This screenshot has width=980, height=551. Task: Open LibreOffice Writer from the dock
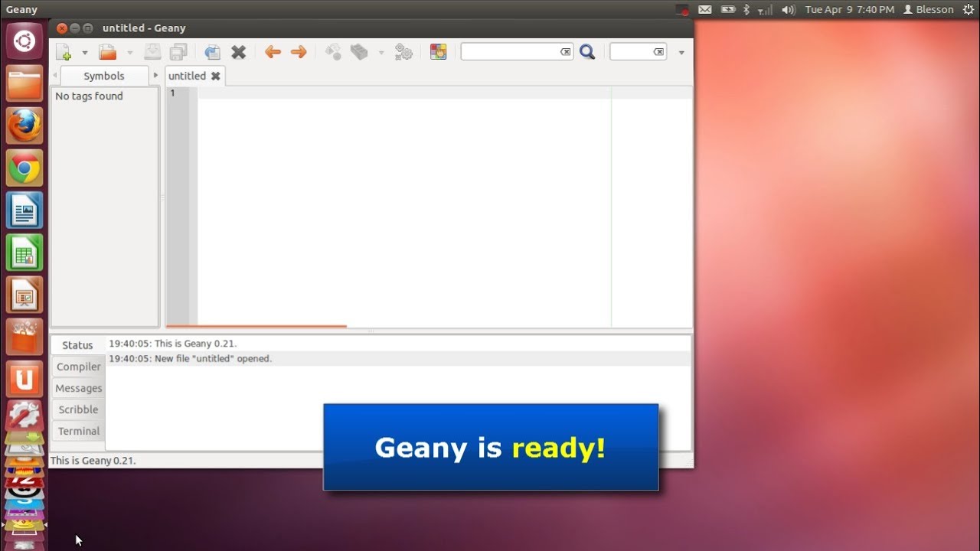click(24, 210)
